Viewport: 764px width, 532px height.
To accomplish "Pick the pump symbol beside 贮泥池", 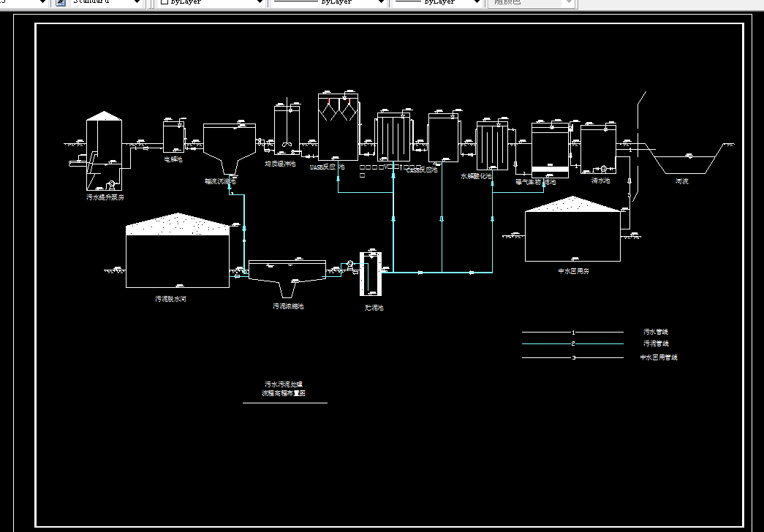I will (350, 264).
